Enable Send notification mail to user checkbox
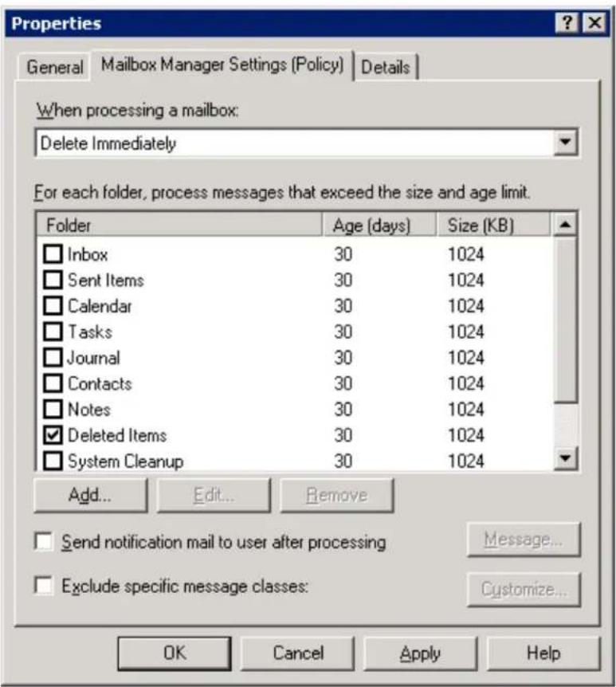 click(x=44, y=541)
